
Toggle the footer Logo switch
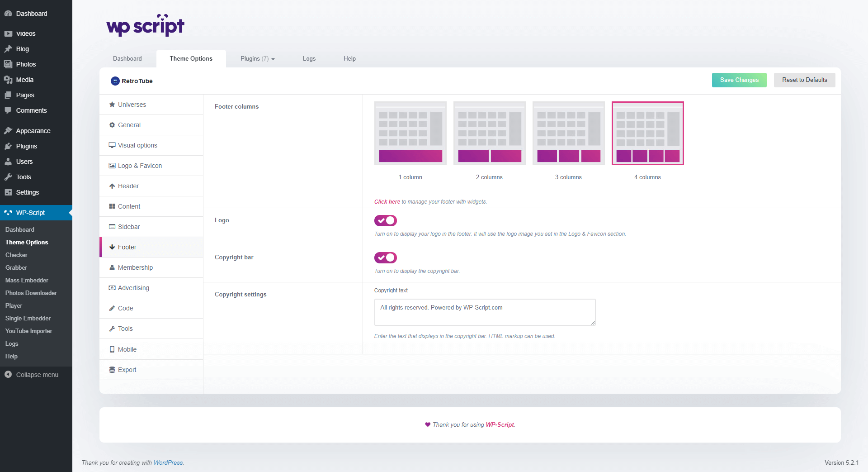[x=386, y=220]
